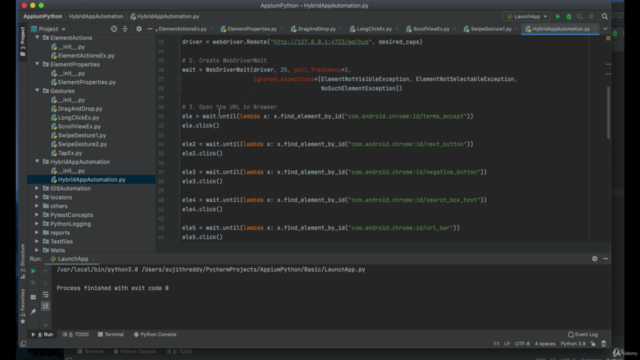
Task: Collapse the Gestures folder
Action: [x=37, y=91]
